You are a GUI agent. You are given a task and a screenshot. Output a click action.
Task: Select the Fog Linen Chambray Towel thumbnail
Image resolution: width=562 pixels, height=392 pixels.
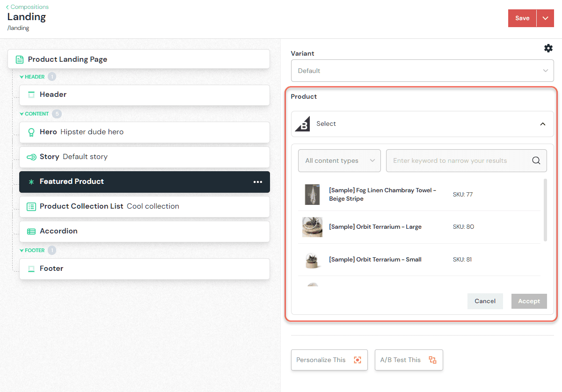312,194
